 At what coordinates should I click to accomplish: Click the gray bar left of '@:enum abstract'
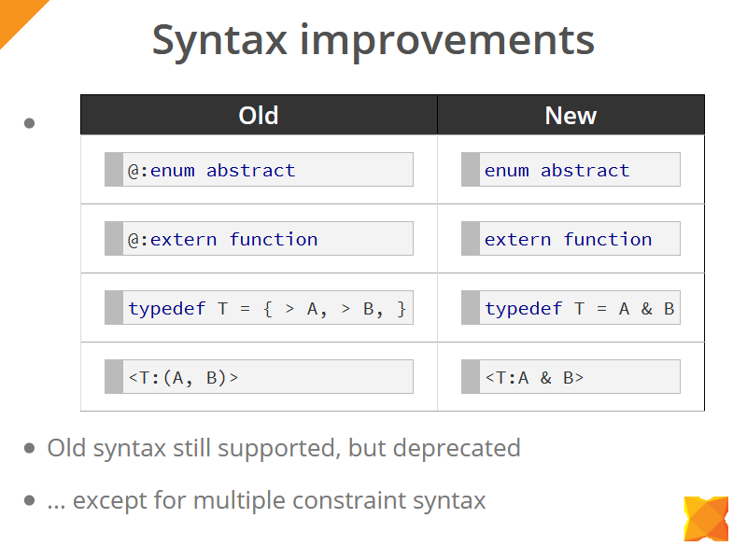(114, 170)
